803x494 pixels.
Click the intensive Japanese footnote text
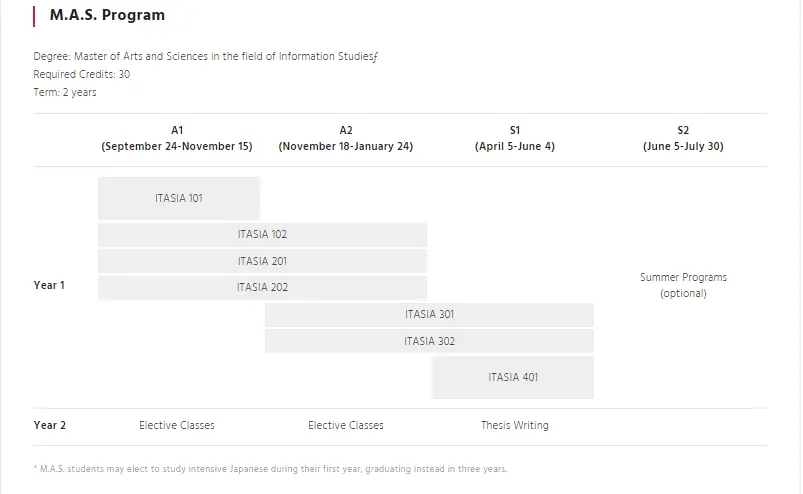pyautogui.click(x=270, y=468)
